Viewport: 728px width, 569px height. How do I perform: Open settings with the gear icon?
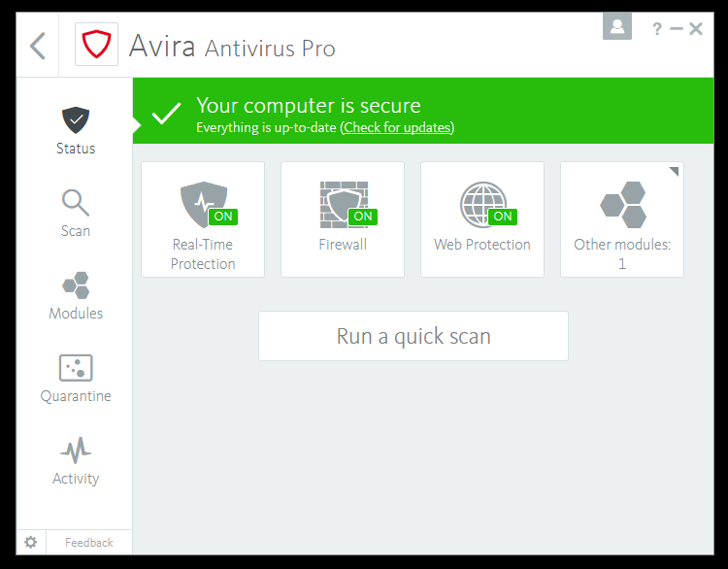point(31,542)
